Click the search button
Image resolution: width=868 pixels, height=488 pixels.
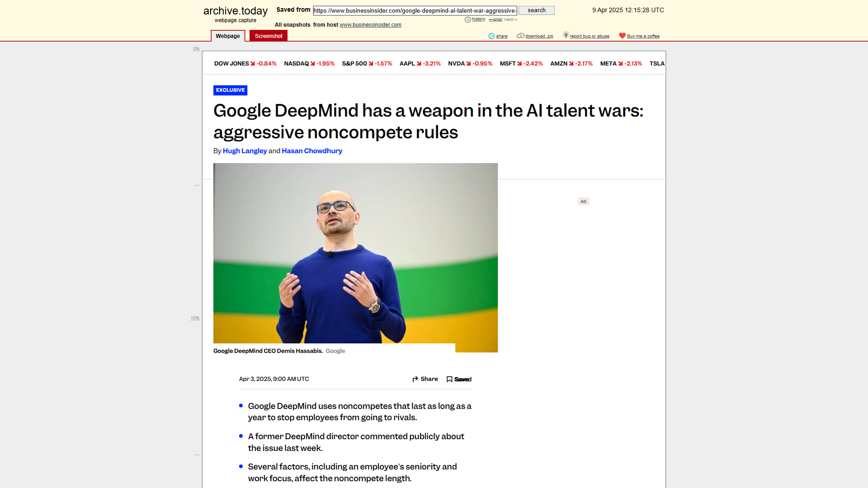click(537, 10)
